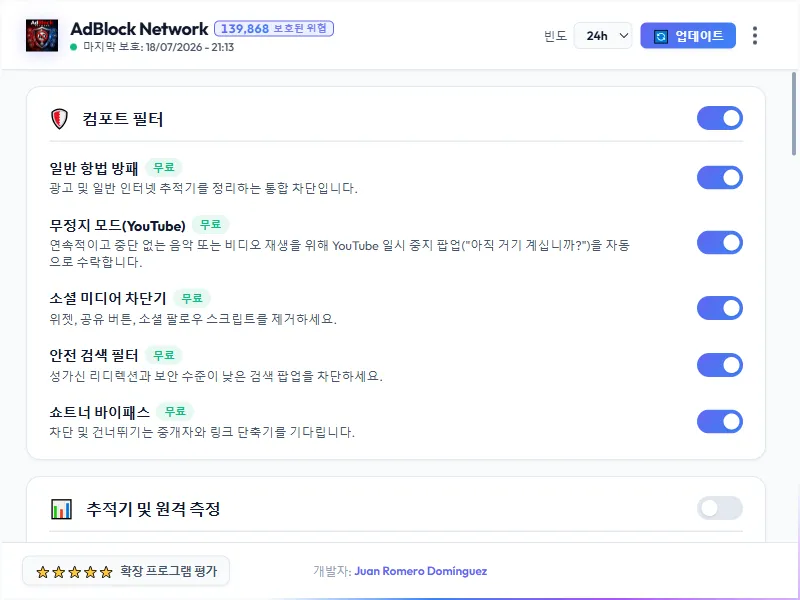Disable the 일반 항법 방패 switch
This screenshot has height=600, width=800.
click(719, 178)
